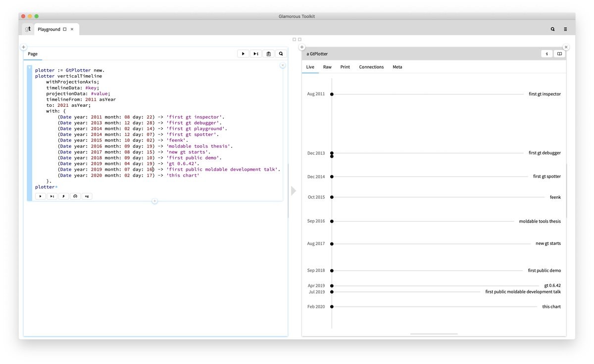The height and width of the screenshot is (364, 594).
Task: Click the 'first gt debugger' timeline dot
Action: 332,153
